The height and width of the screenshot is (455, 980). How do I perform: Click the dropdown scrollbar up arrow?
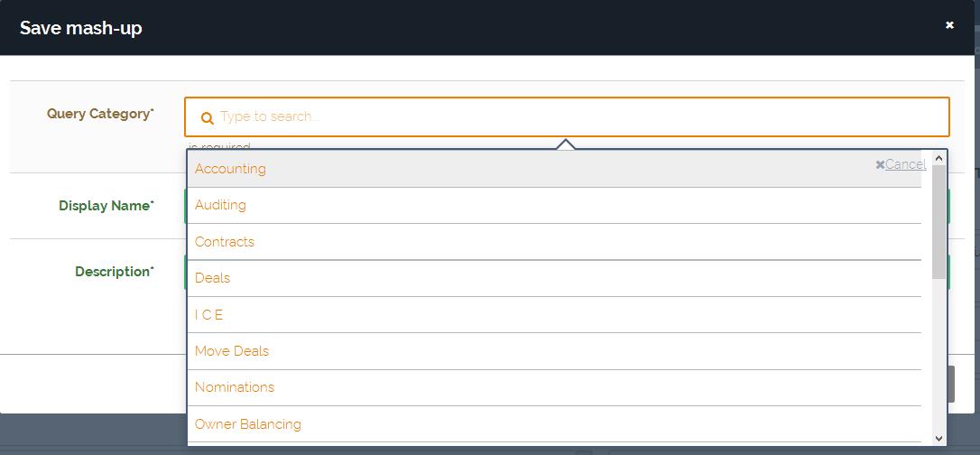pos(938,158)
